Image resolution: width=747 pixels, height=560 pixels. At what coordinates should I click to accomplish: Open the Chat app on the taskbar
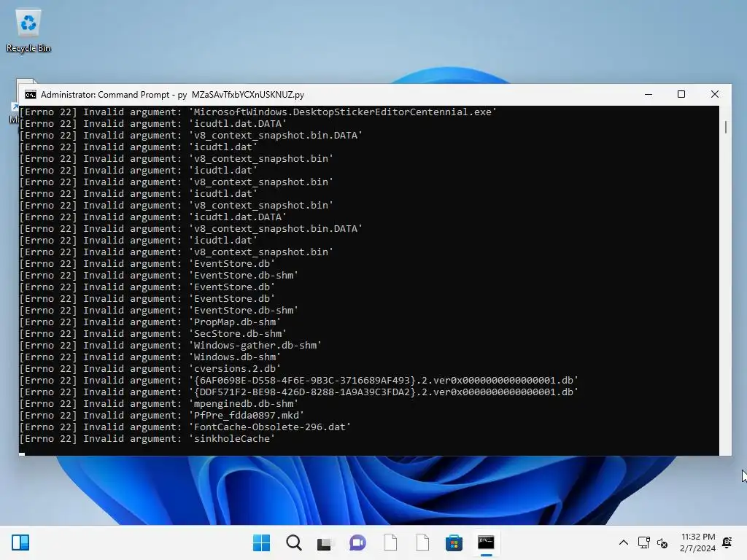coord(357,542)
